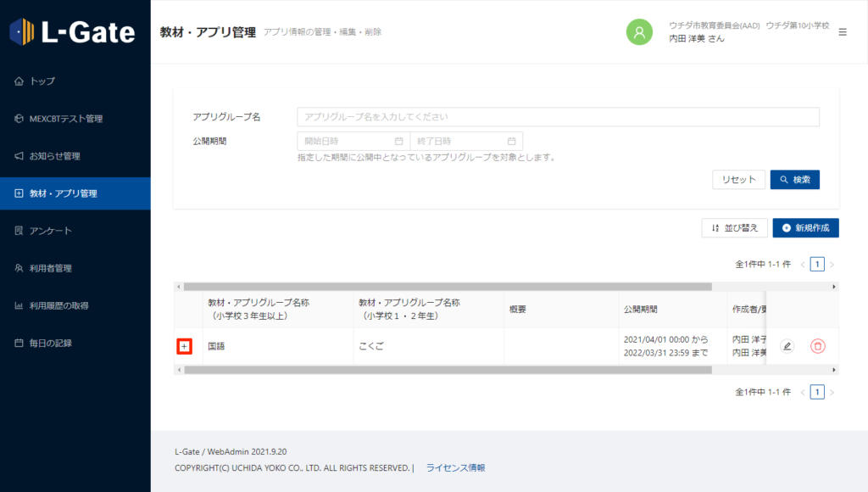Screen dimensions: 868x492
Task: Click the L-Gate logo
Action: click(73, 32)
